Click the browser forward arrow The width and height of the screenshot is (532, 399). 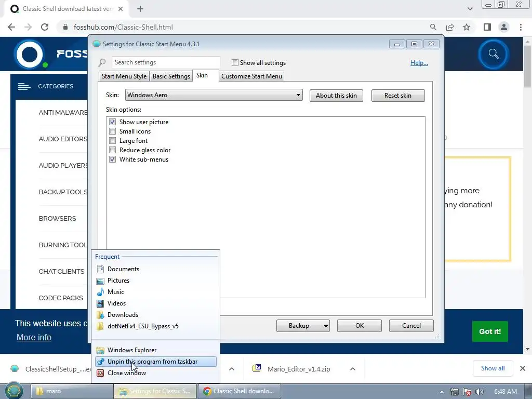[28, 27]
